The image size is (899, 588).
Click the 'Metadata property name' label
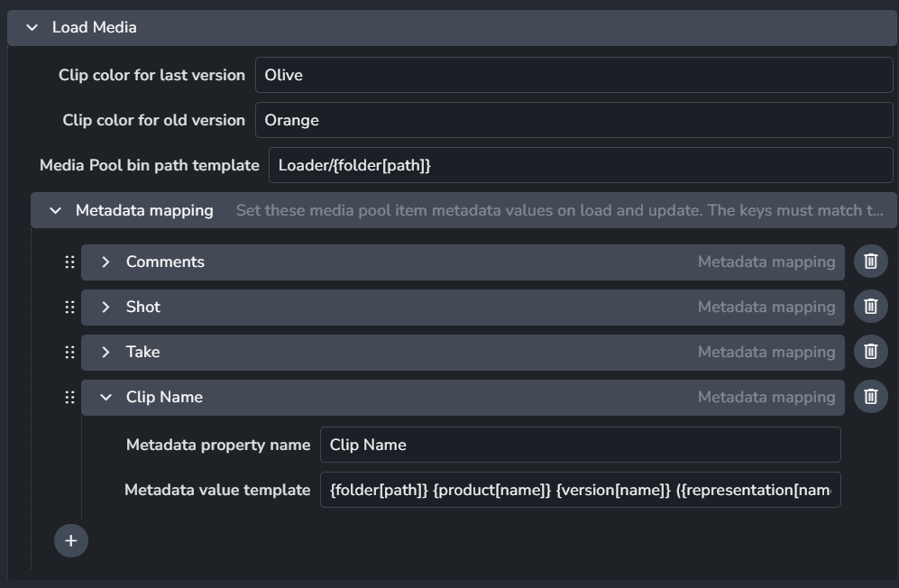pos(218,446)
